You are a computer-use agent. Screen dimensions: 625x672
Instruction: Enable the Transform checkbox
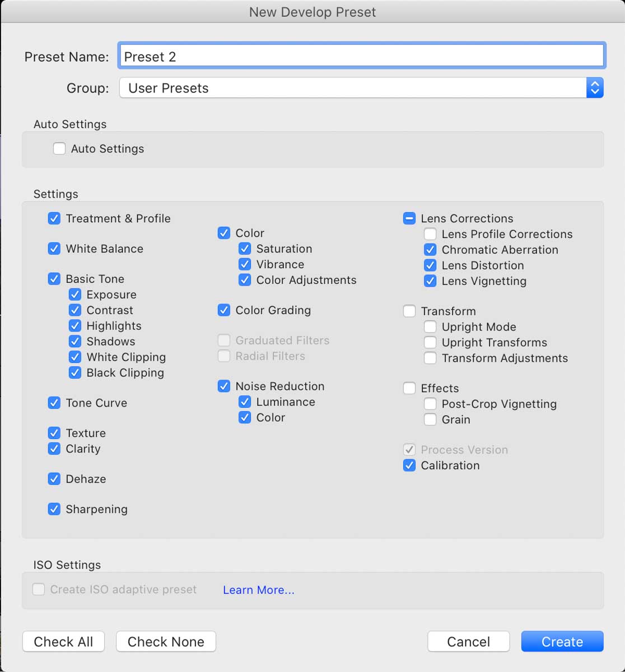[x=409, y=311]
